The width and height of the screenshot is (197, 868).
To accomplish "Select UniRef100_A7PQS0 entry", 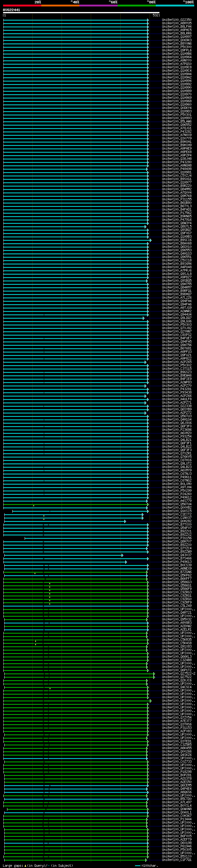I will 177,64.
